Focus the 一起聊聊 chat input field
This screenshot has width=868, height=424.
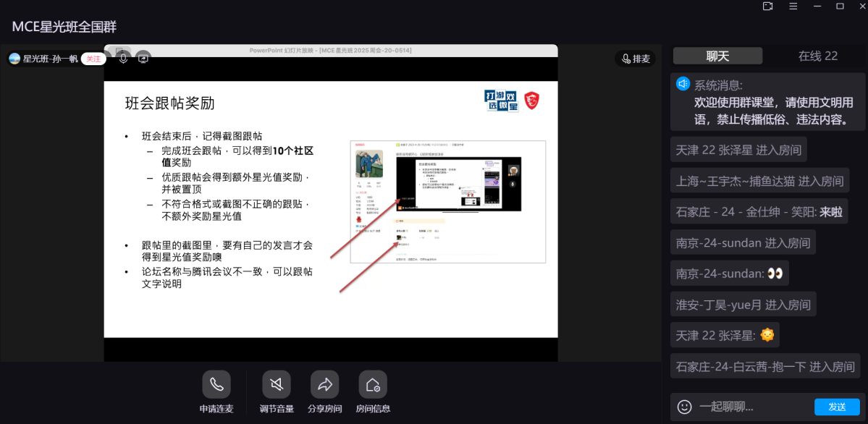(x=753, y=407)
